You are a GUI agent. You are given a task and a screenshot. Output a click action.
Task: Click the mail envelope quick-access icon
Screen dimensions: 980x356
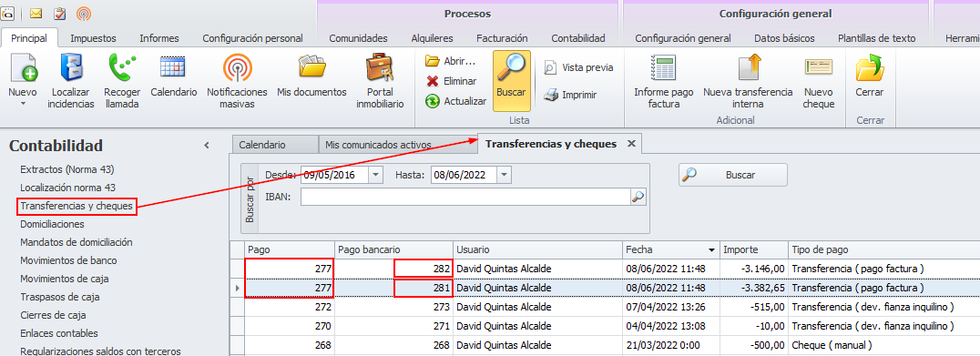tap(36, 13)
